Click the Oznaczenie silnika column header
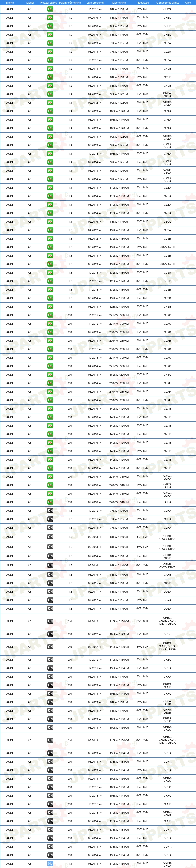The height and width of the screenshot is (868, 196). click(168, 3)
